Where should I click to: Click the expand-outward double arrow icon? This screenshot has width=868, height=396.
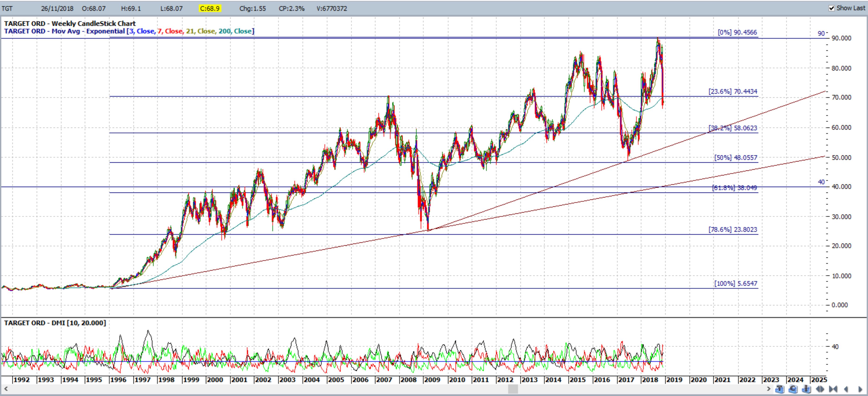click(820, 389)
